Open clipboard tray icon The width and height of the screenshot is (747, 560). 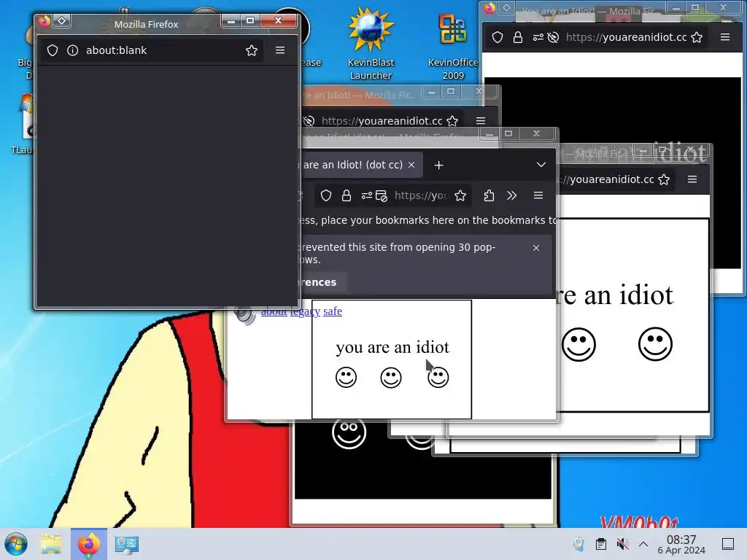[x=601, y=544]
